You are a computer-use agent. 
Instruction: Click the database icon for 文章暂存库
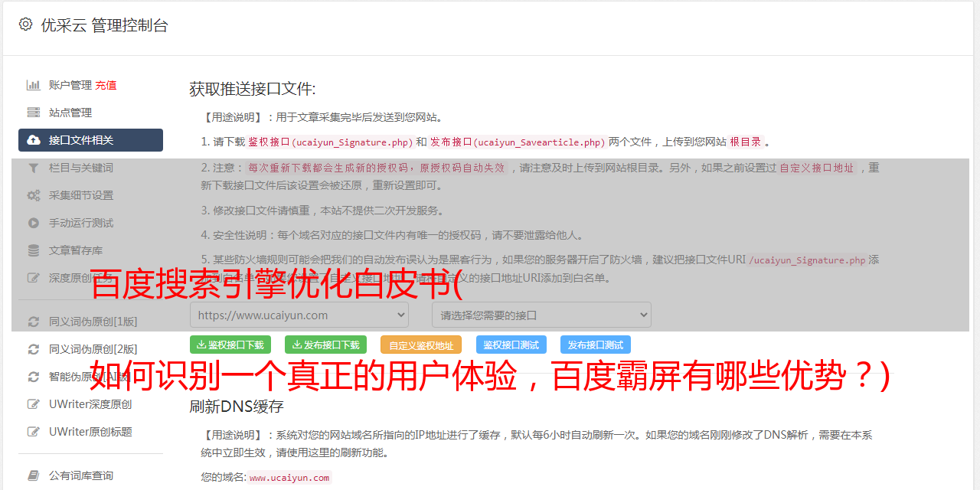pyautogui.click(x=34, y=250)
